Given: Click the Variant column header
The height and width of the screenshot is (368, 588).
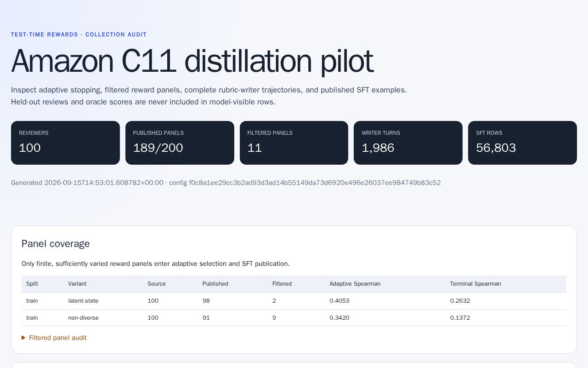Looking at the screenshot, I should [x=77, y=284].
